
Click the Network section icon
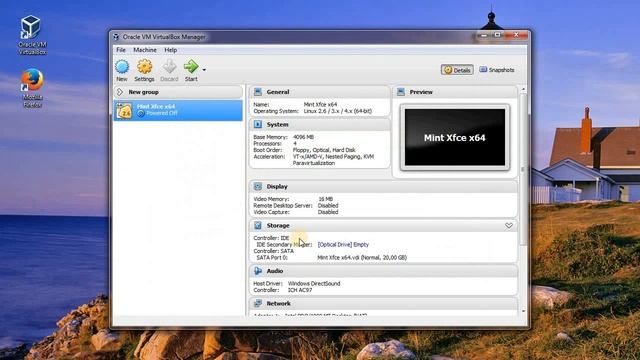click(258, 303)
